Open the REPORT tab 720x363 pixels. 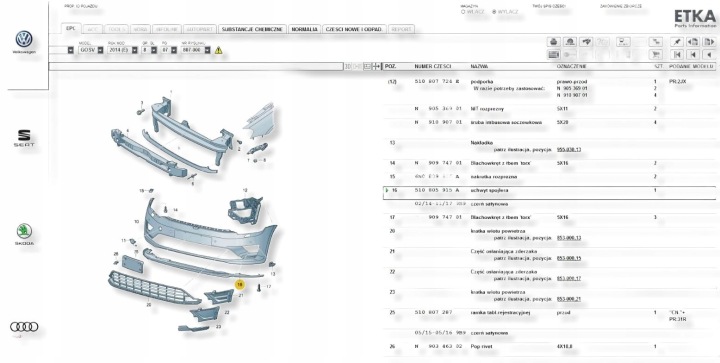click(x=401, y=29)
